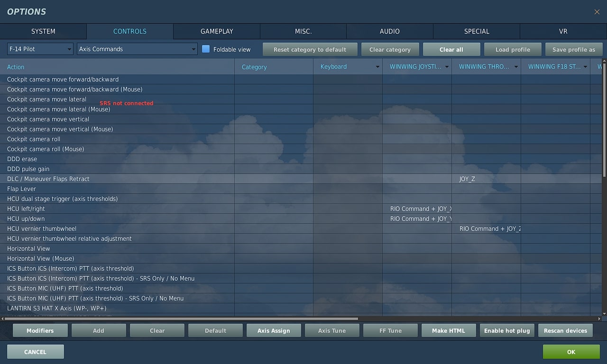The height and width of the screenshot is (364, 607).
Task: Open the VR tab
Action: tap(563, 31)
